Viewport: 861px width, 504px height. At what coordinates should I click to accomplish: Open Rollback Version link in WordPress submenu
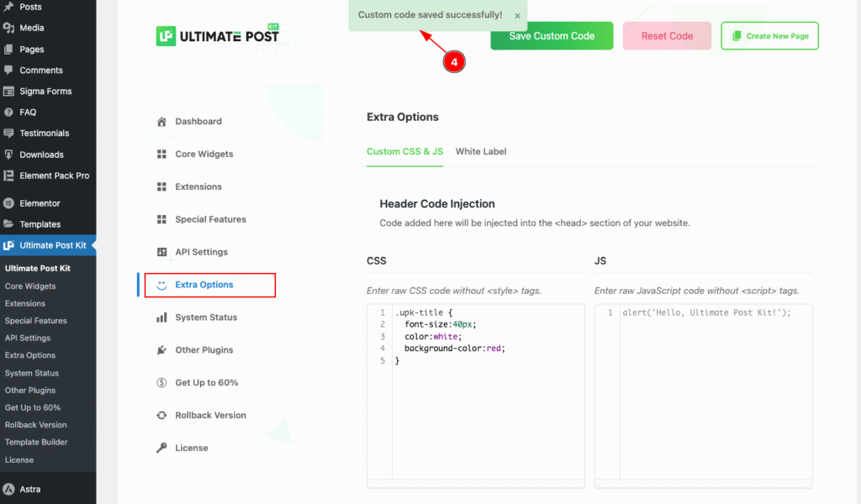point(35,425)
